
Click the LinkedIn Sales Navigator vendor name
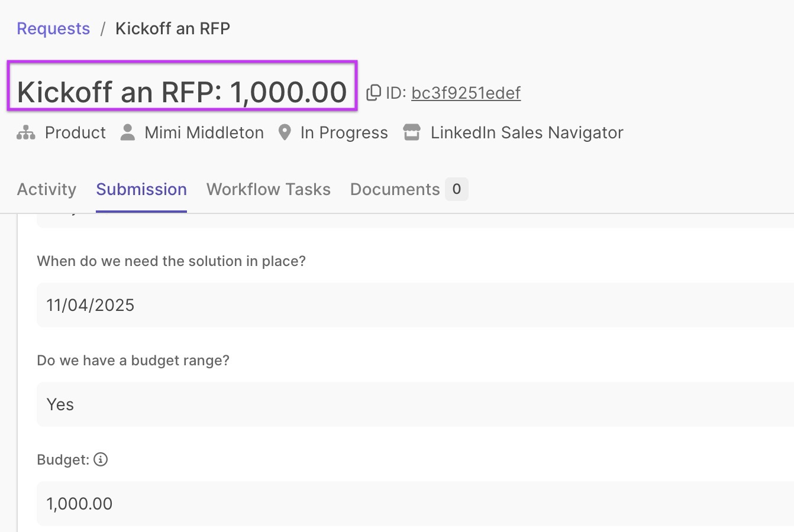(527, 132)
